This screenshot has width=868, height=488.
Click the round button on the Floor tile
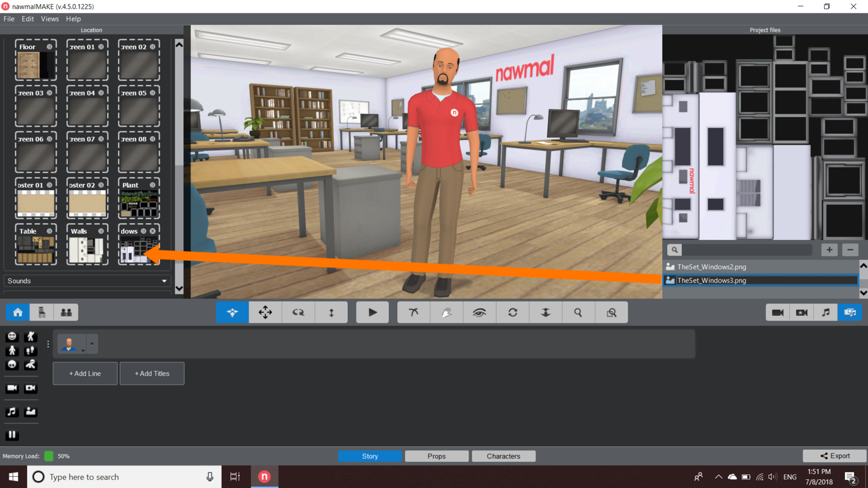(x=49, y=47)
